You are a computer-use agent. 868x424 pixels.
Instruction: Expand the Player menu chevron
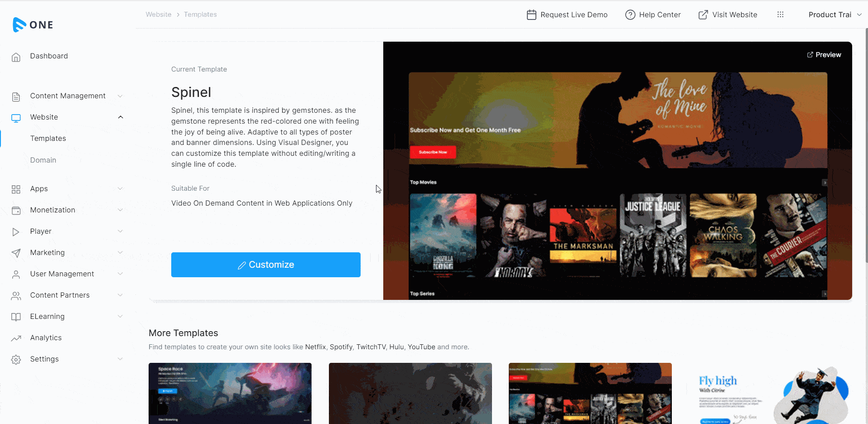[x=120, y=231]
